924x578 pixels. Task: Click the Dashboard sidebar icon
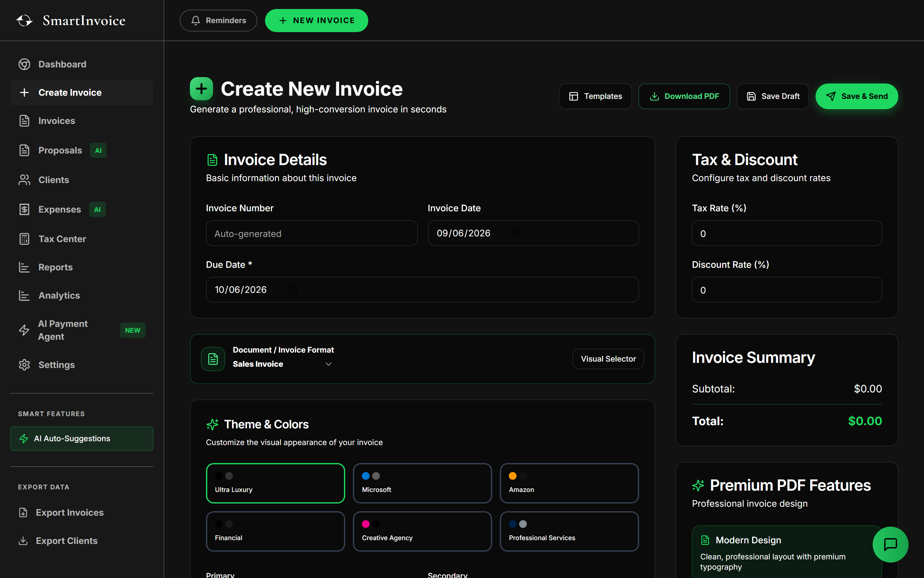24,64
